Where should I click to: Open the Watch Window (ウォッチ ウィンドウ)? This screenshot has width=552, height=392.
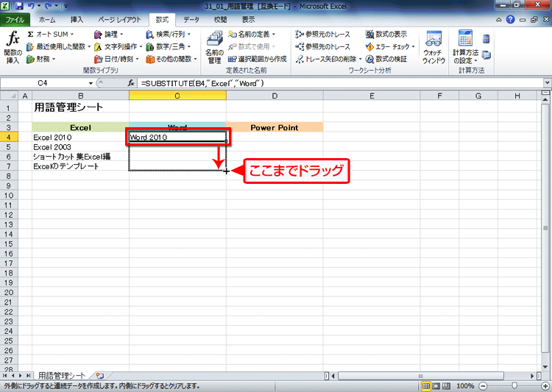[434, 48]
